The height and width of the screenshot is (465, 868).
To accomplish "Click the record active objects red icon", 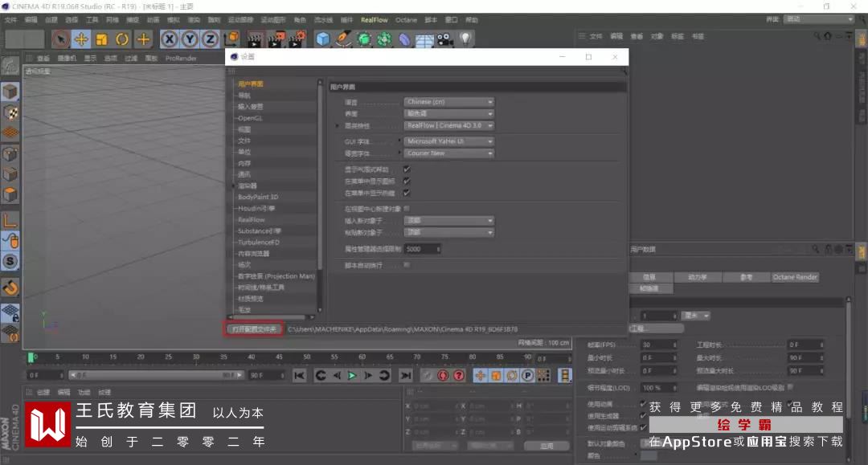I will [443, 375].
